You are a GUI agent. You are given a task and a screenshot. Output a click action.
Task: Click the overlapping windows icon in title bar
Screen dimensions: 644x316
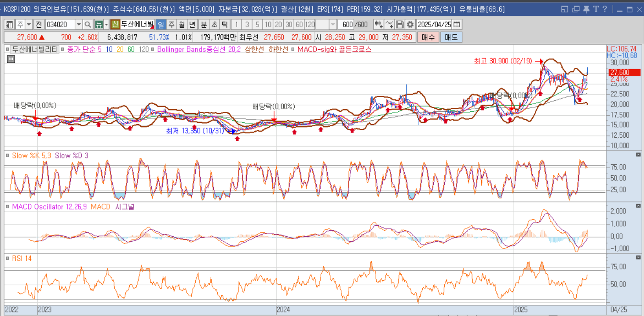point(575,9)
